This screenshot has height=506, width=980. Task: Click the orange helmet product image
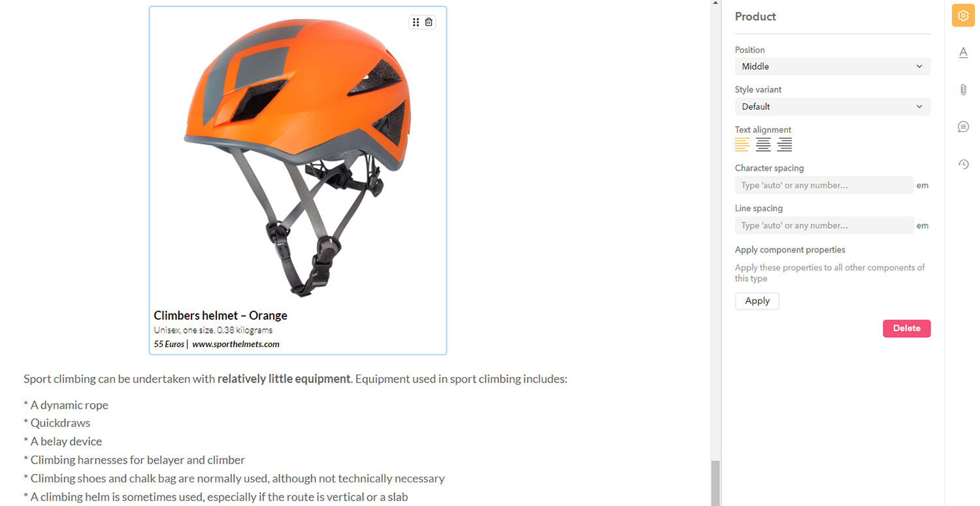point(297,158)
